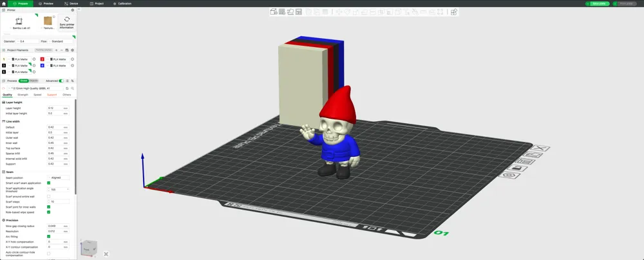
Task: Click the blue filament 4 color swatch
Action: pos(43,65)
